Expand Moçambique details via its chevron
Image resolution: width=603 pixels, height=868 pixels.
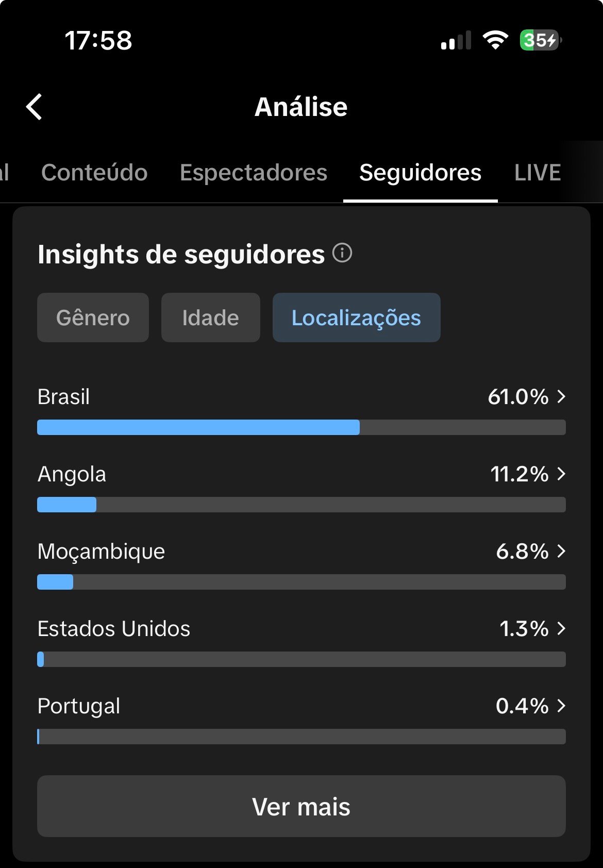[x=562, y=551]
